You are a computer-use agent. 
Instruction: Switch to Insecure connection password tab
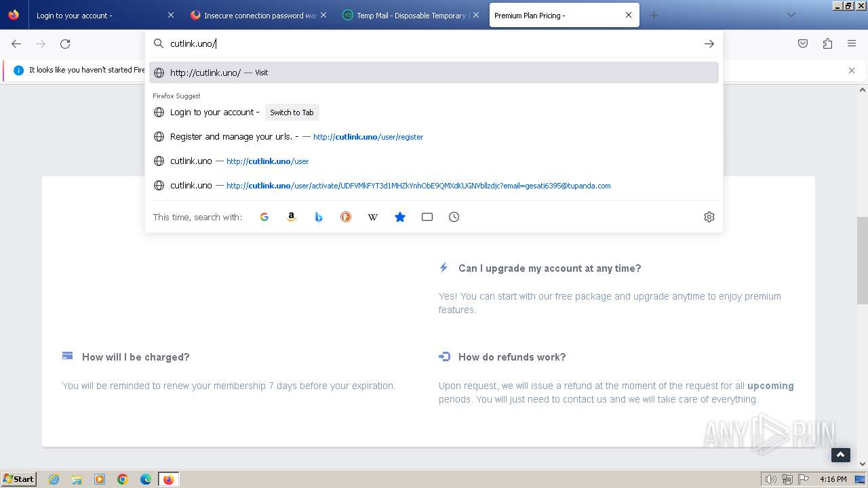[x=260, y=15]
